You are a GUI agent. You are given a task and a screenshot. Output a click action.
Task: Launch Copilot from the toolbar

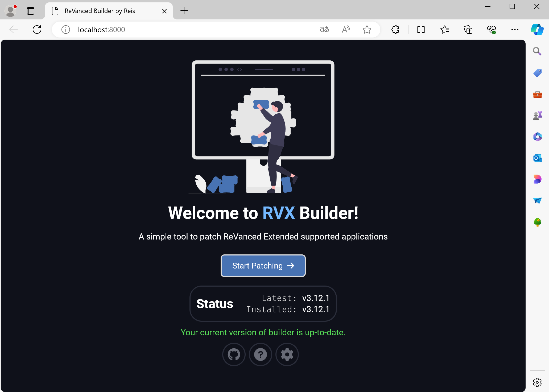[x=537, y=30]
